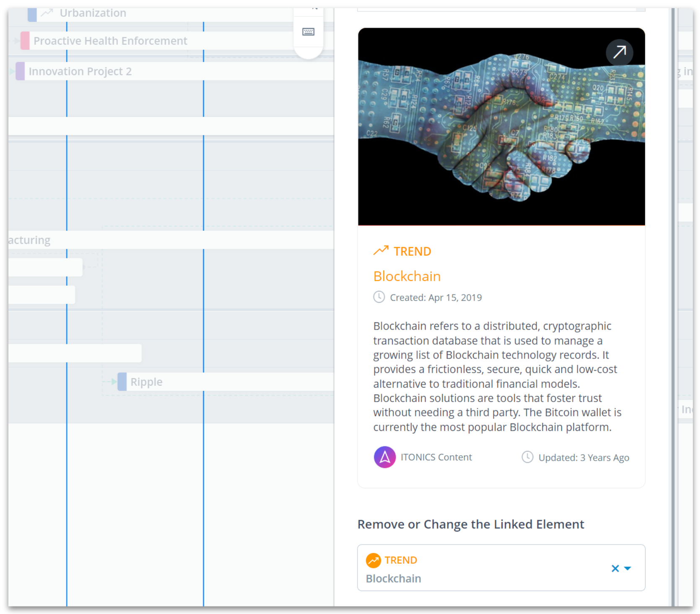Viewport: 700px width, 614px height.
Task: Click the 'Updated: 3 Years Ago' text
Action: tap(583, 457)
